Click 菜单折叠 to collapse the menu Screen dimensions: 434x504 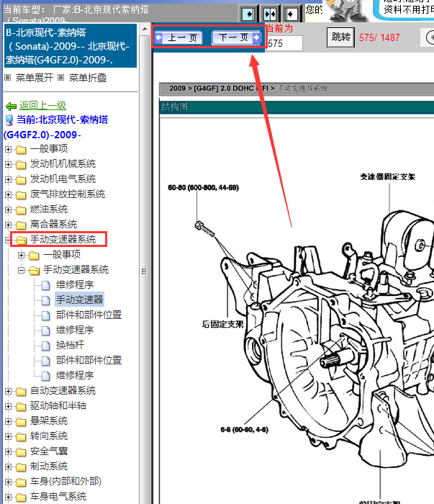click(x=88, y=78)
